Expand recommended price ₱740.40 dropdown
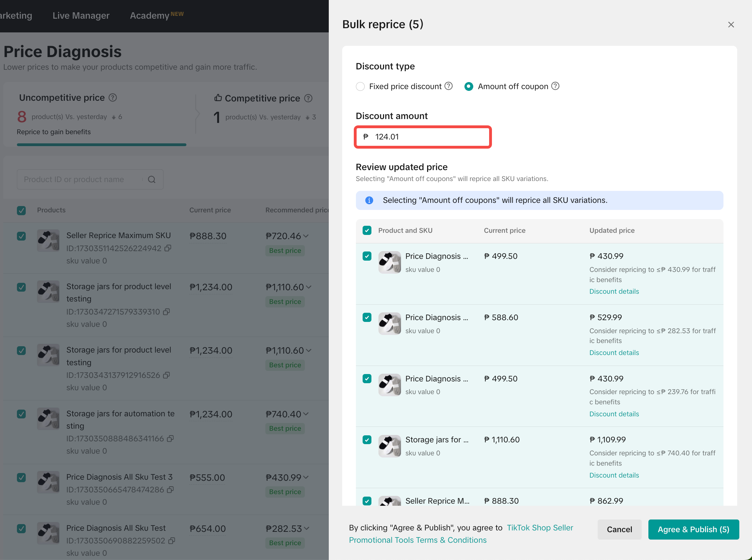 (x=306, y=414)
